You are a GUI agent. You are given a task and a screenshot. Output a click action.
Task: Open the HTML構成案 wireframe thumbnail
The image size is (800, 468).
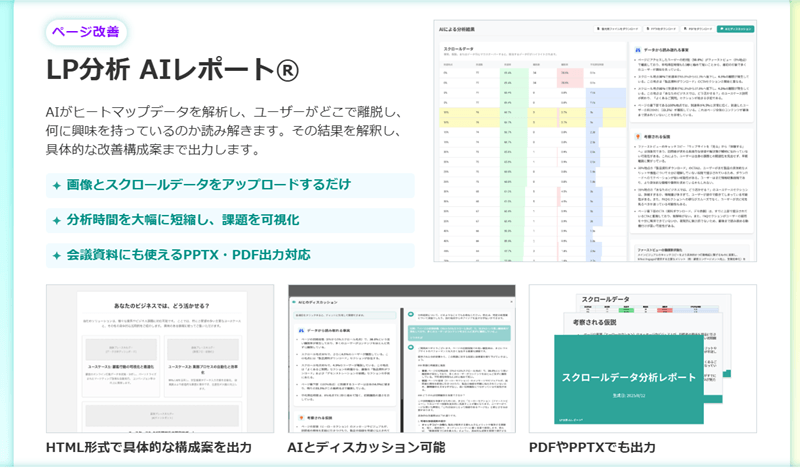(160, 359)
